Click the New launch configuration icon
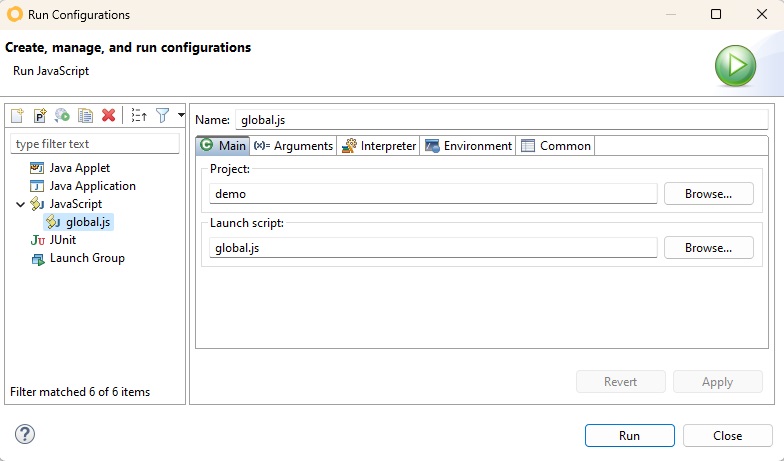The image size is (784, 461). (17, 116)
